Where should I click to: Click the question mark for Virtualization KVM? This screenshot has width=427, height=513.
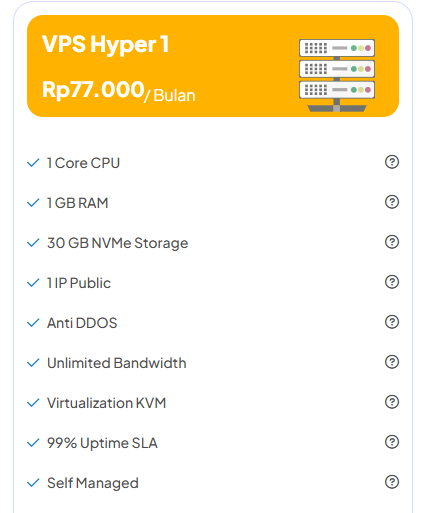(392, 402)
